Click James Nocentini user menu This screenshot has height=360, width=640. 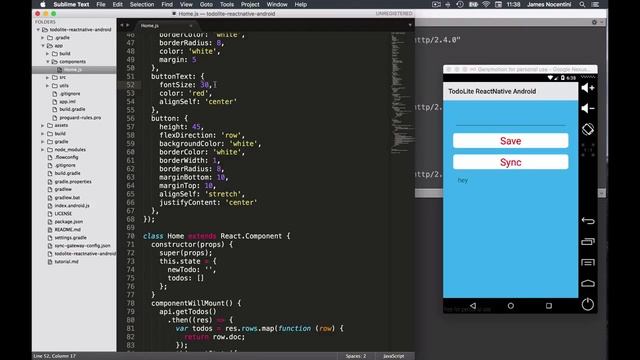[x=549, y=4]
